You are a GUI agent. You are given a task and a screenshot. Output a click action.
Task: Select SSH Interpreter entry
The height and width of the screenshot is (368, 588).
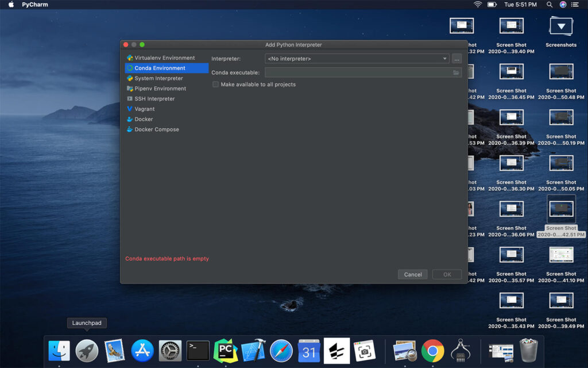coord(167,98)
